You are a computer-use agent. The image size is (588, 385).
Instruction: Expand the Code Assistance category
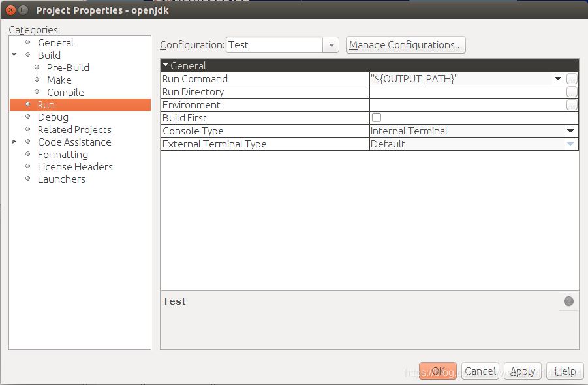[x=14, y=142]
